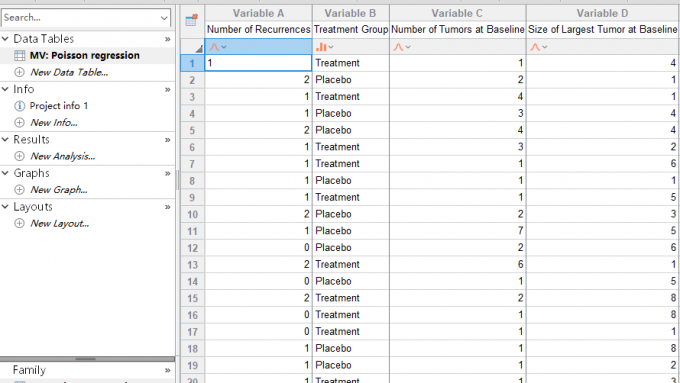Image resolution: width=680 pixels, height=383 pixels.
Task: Open Project info 1
Action: pyautogui.click(x=59, y=106)
